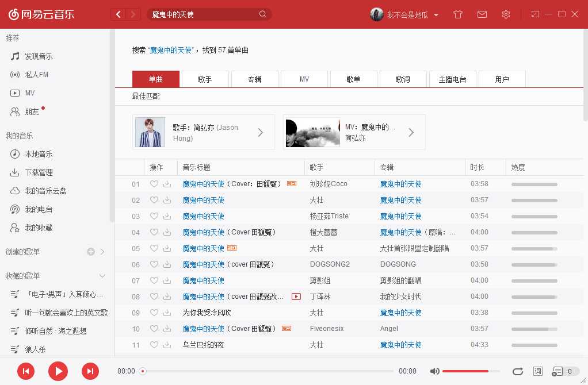Adjust the volume slider

pos(471,371)
